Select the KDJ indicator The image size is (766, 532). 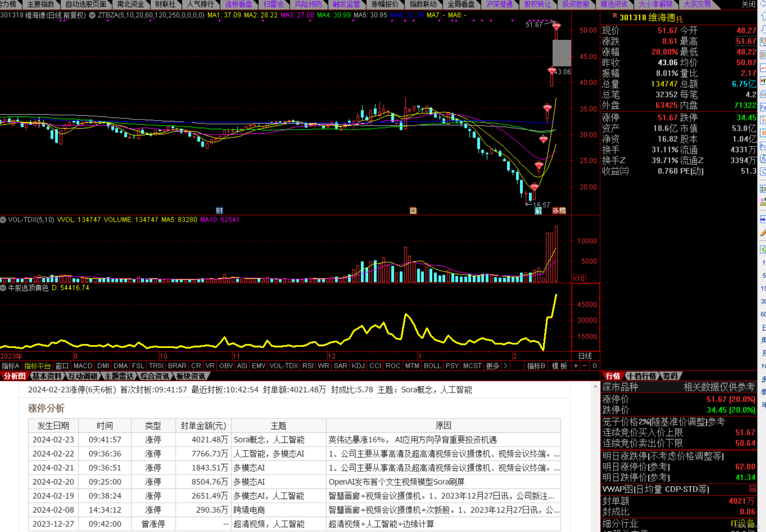point(358,366)
